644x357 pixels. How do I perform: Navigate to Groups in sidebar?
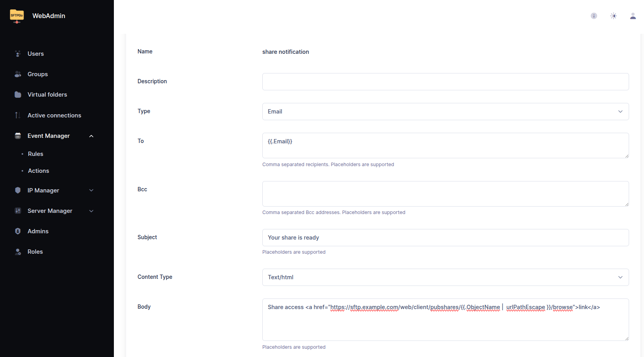tap(38, 74)
